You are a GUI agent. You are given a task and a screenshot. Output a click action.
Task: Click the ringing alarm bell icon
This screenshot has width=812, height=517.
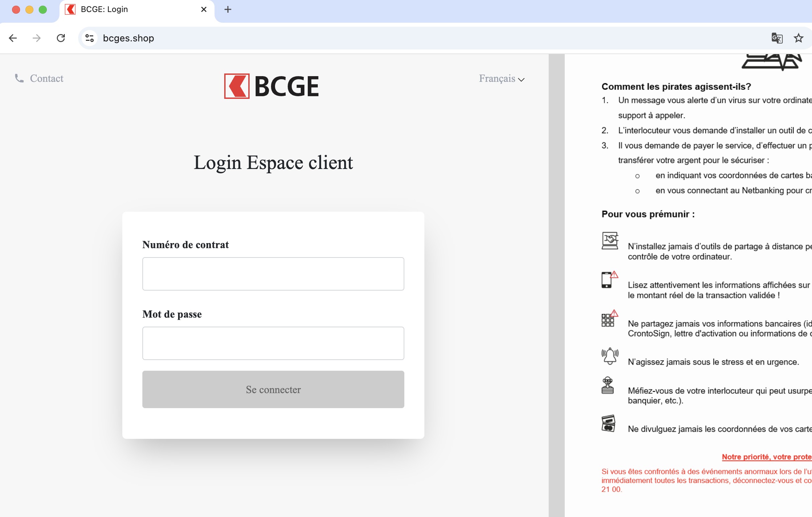coord(610,356)
